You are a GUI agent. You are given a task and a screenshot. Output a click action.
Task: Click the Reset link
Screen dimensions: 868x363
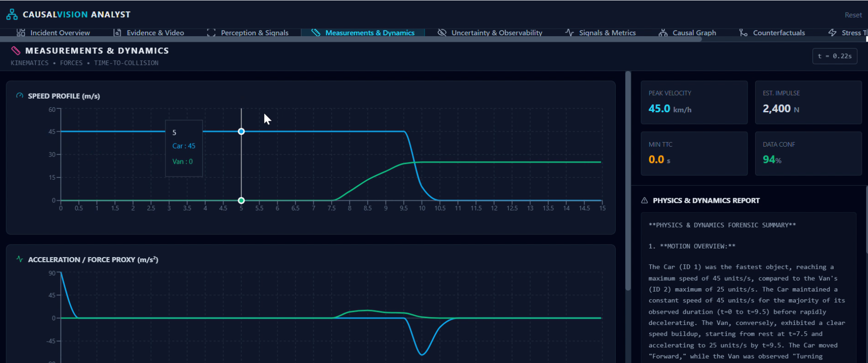tap(853, 15)
